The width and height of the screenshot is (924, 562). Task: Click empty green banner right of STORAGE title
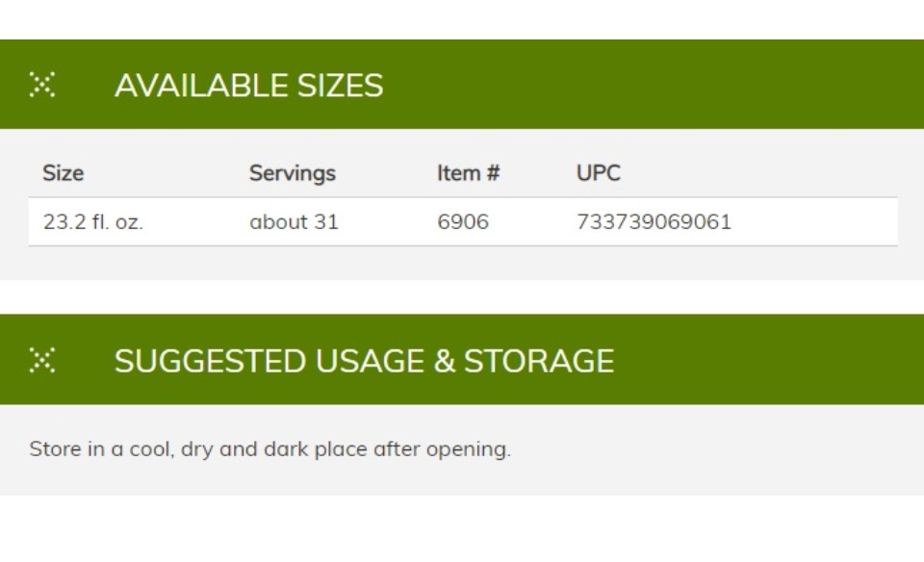point(766,360)
